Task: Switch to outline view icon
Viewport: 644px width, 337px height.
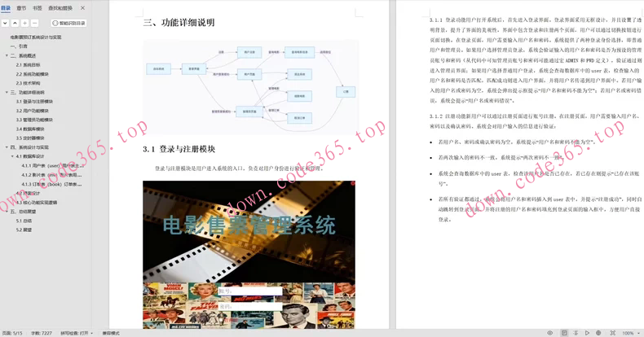Action: pos(576,333)
